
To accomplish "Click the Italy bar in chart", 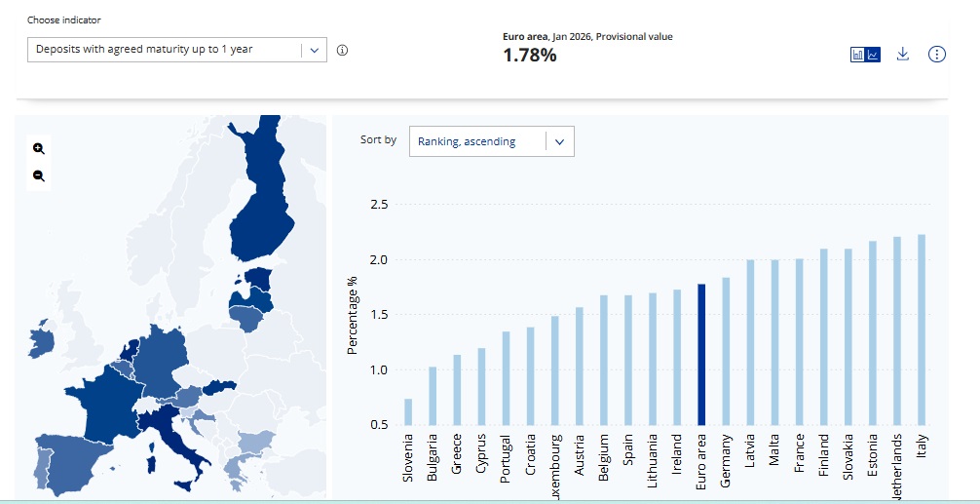I will (x=922, y=330).
